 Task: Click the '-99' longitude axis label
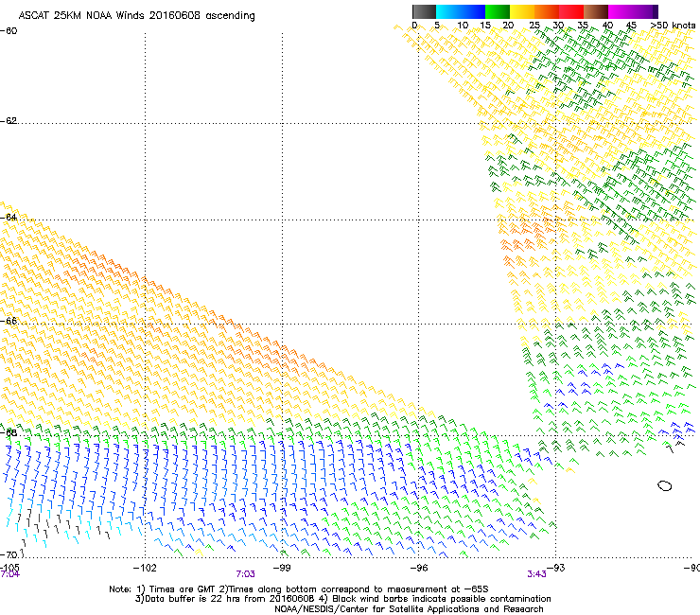click(282, 568)
